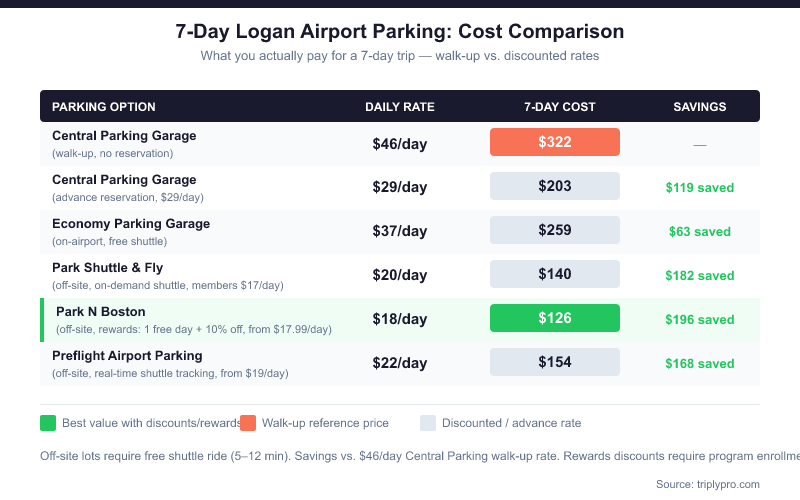800x500 pixels.
Task: Click the Savings column header
Action: pyautogui.click(x=700, y=107)
